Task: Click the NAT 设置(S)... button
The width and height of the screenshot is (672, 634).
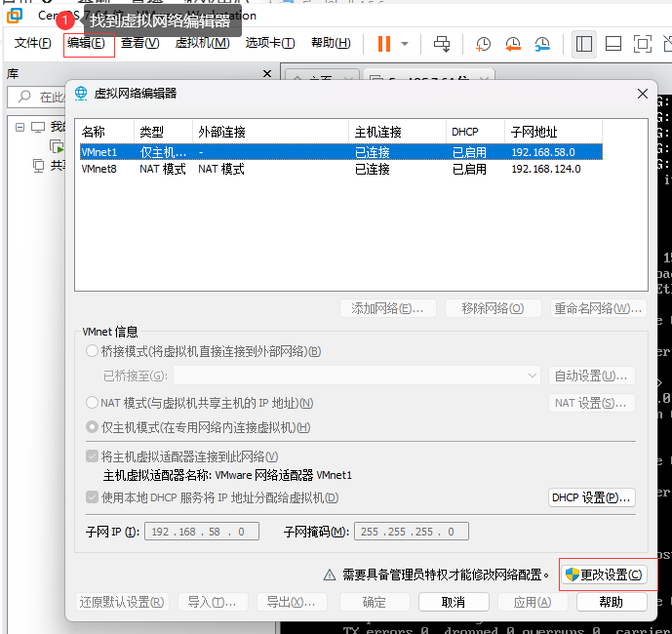Action: 591,403
